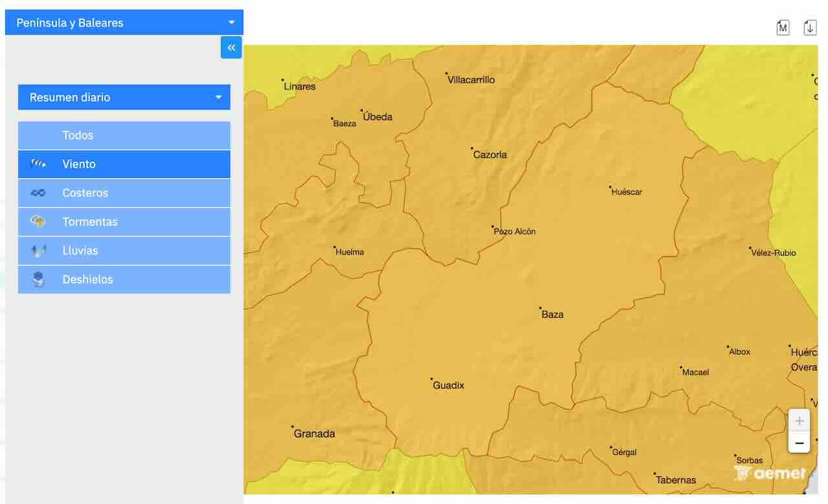Choose the Lluvias warning filter
This screenshot has height=504, width=828.
124,250
